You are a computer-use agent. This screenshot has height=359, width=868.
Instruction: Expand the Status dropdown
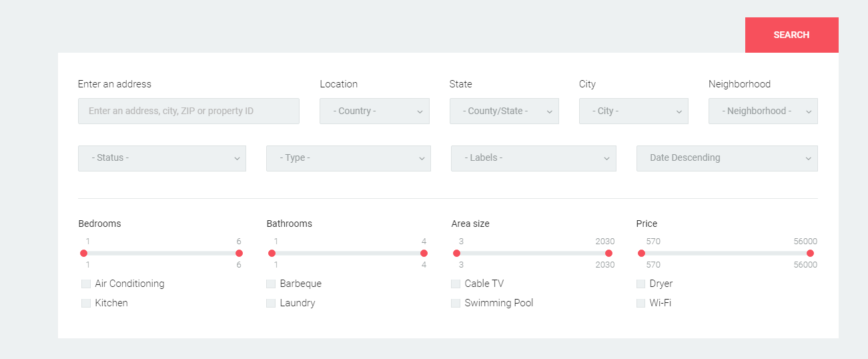pyautogui.click(x=162, y=158)
